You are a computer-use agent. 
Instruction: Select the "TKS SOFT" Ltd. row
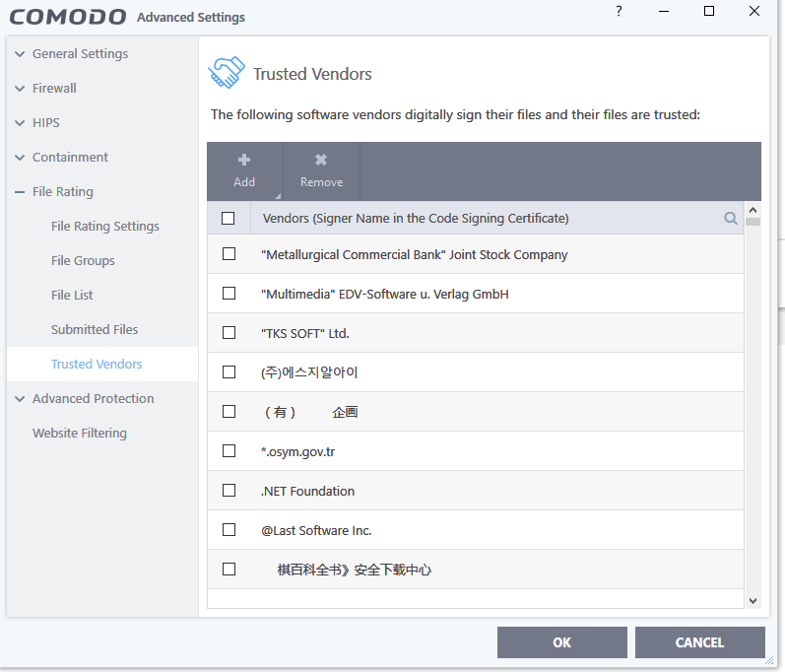(476, 333)
